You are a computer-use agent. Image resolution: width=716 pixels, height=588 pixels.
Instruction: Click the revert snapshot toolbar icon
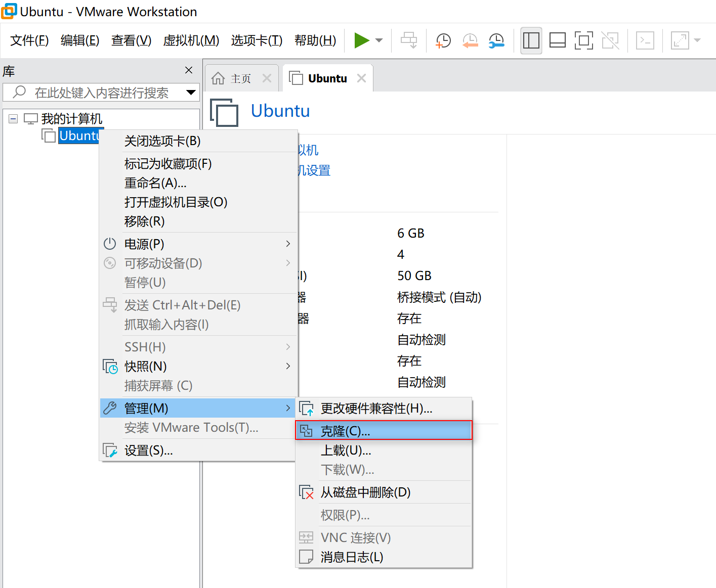[470, 40]
